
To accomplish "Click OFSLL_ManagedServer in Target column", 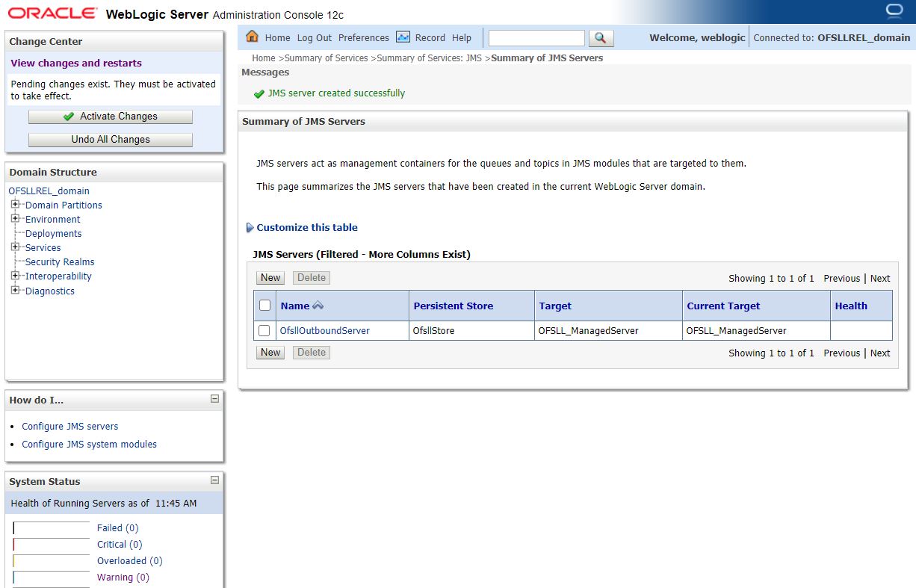I will pyautogui.click(x=588, y=330).
